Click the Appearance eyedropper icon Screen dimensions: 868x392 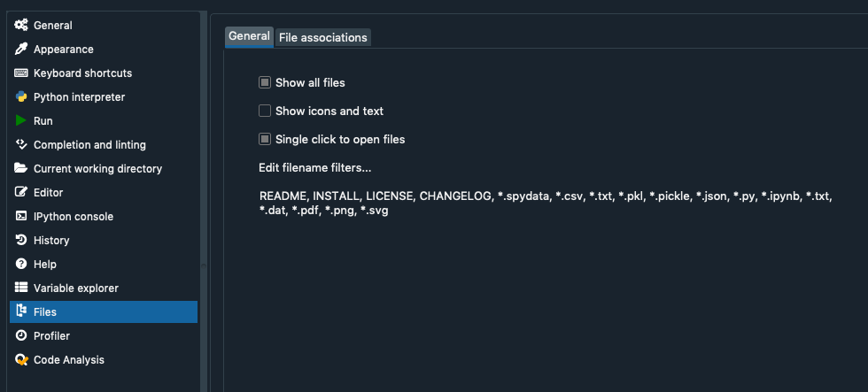tap(21, 50)
